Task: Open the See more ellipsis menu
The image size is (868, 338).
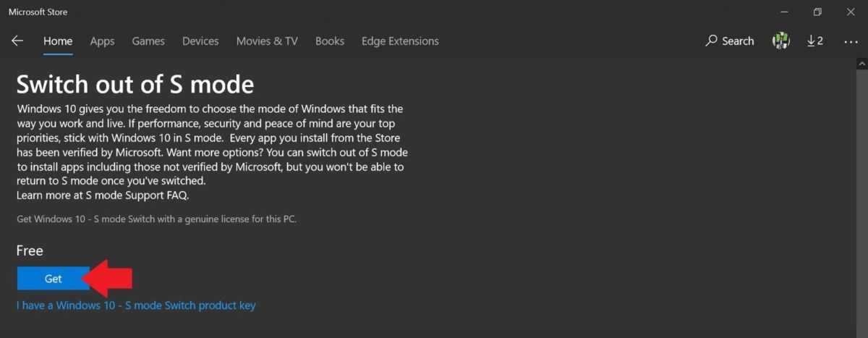Action: point(851,41)
